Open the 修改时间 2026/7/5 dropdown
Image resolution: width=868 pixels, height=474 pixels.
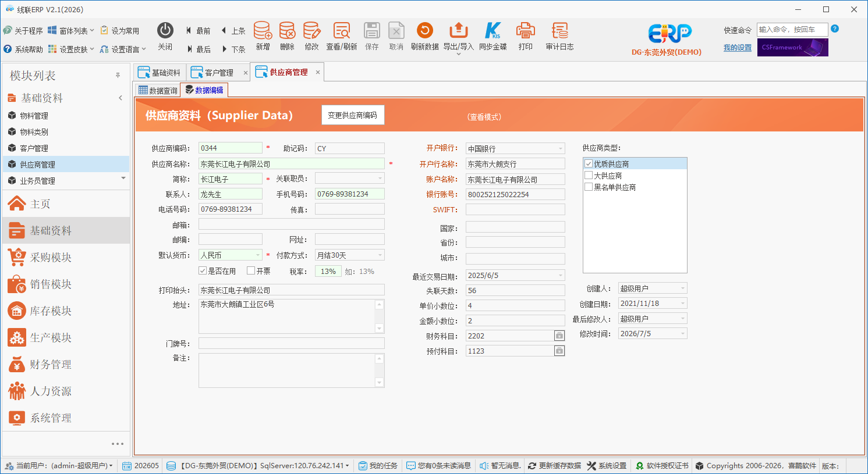click(683, 333)
